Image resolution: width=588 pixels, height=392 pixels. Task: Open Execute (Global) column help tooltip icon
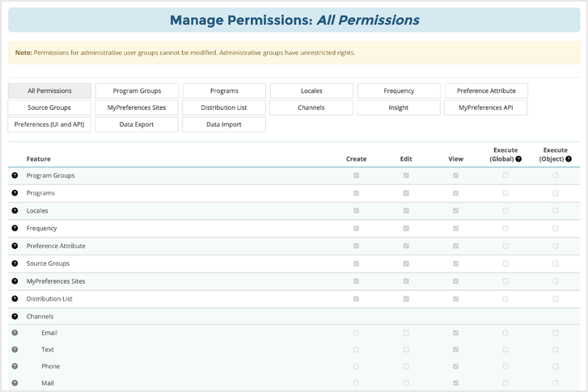pyautogui.click(x=518, y=159)
